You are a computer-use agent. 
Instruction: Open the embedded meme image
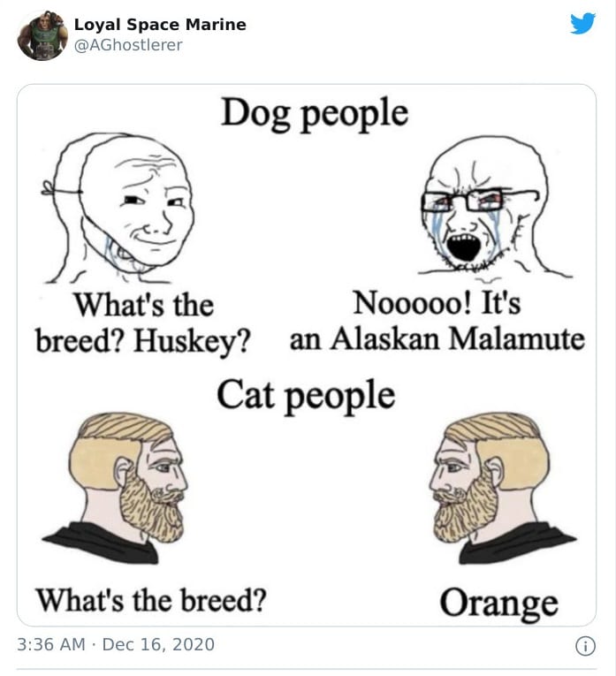[307, 355]
